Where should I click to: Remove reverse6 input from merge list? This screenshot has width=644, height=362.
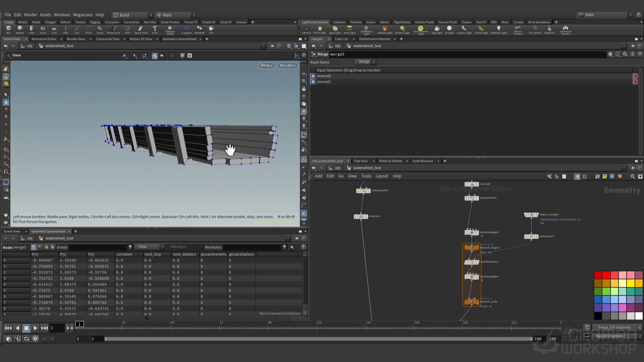coord(635,76)
